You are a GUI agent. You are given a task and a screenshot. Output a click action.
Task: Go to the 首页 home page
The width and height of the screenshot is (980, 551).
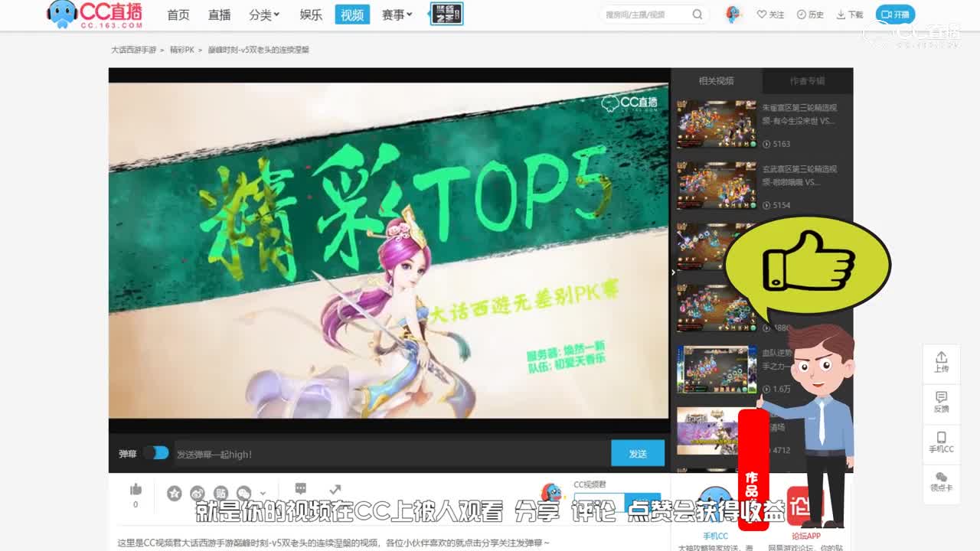tap(178, 15)
